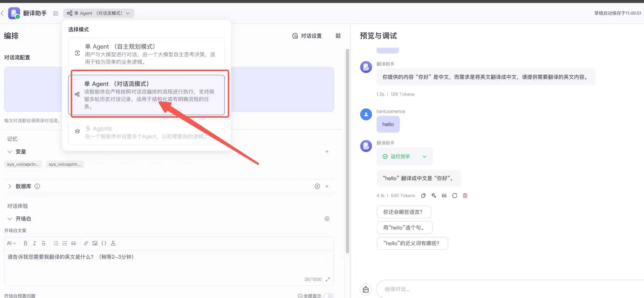Toggle the 全部显示 switch
The height and width of the screenshot is (298, 644).
point(329,296)
